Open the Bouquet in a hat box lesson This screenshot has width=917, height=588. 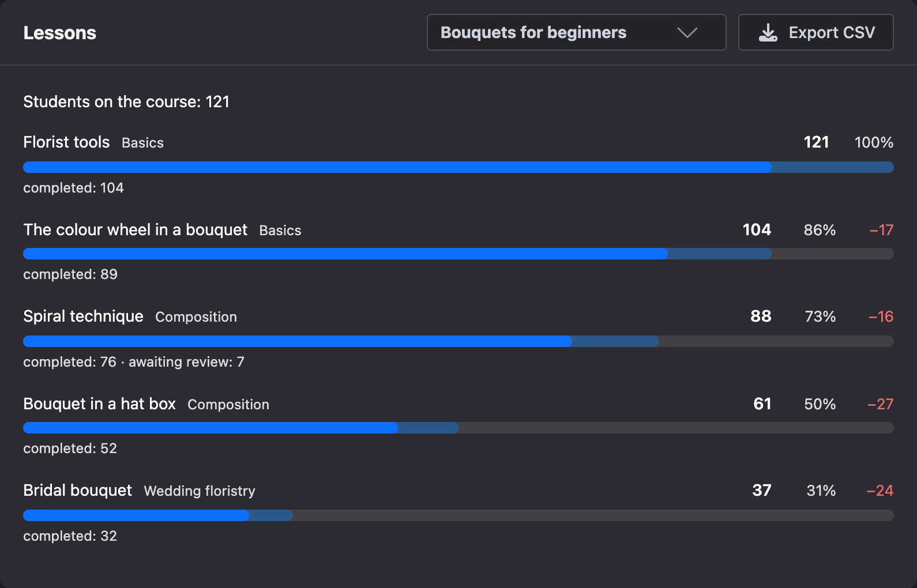click(99, 404)
